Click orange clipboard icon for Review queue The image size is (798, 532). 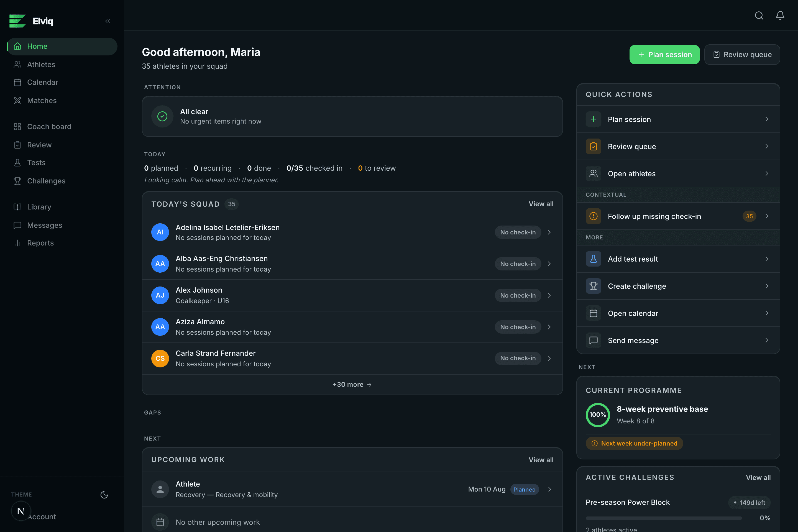tap(593, 146)
